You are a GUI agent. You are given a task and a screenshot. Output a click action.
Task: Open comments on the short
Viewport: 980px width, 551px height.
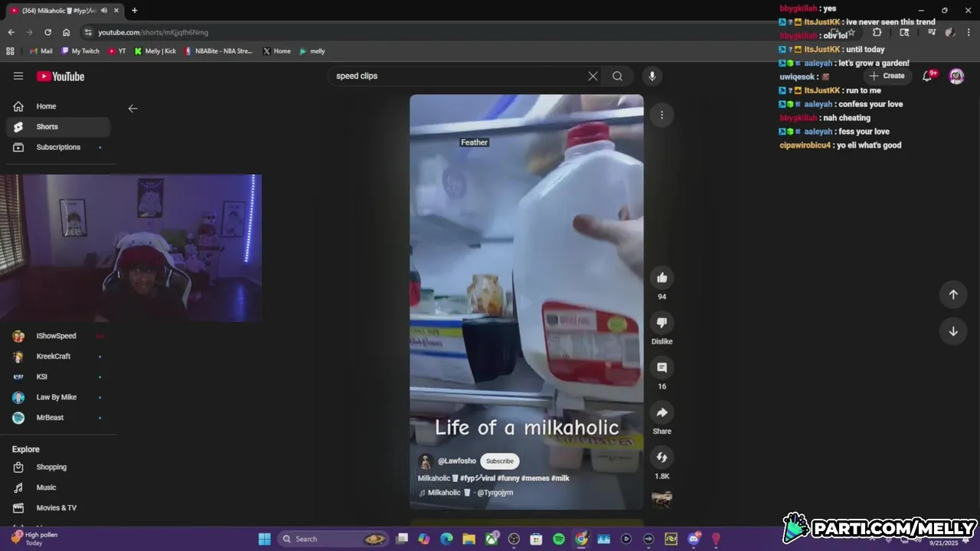661,368
